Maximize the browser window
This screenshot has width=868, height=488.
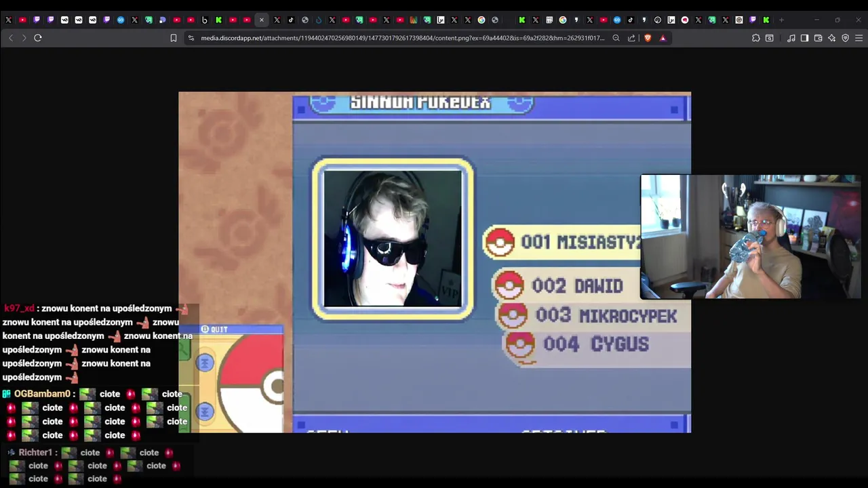point(837,20)
